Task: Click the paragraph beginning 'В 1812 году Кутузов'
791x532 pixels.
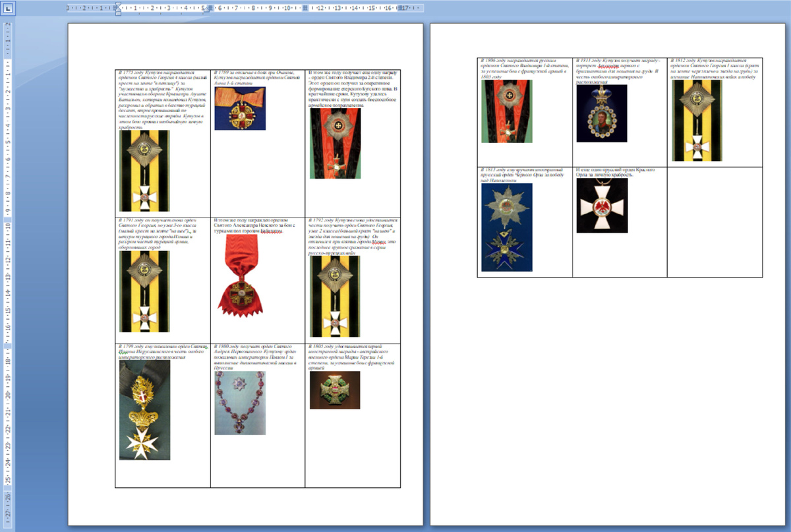Action: 715,69
